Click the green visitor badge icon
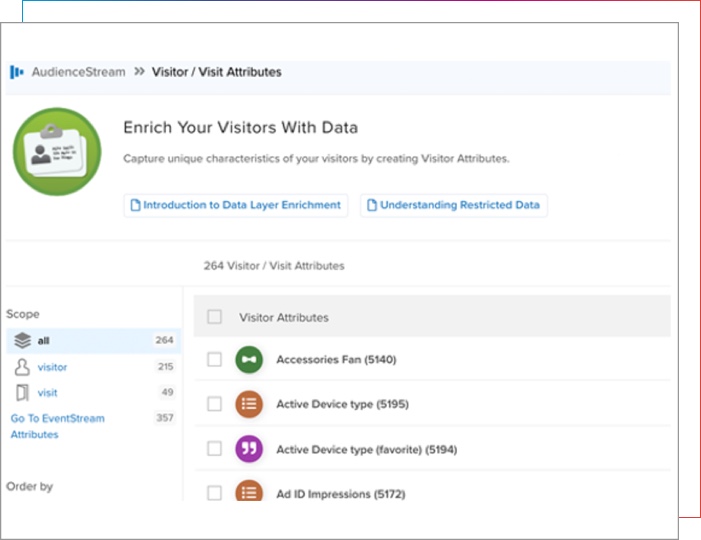 (x=56, y=153)
